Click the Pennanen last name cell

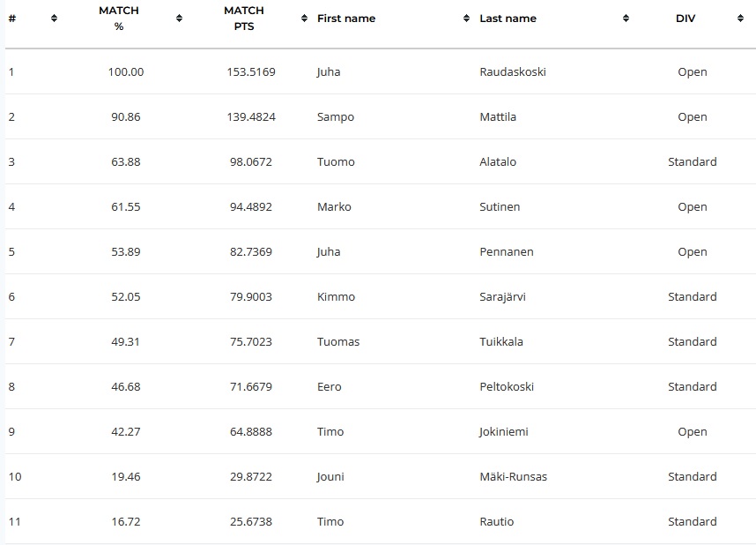click(507, 251)
